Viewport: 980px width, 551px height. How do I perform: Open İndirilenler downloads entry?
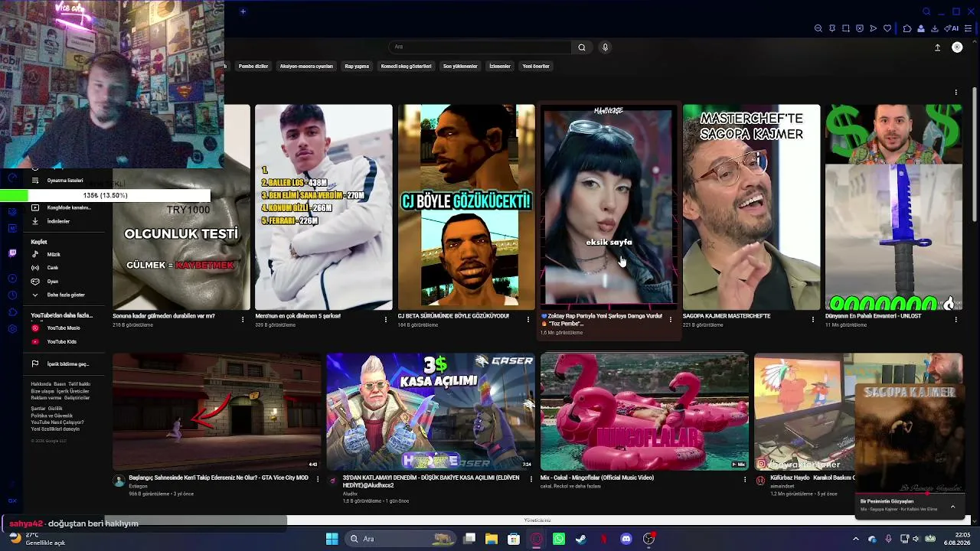58,221
